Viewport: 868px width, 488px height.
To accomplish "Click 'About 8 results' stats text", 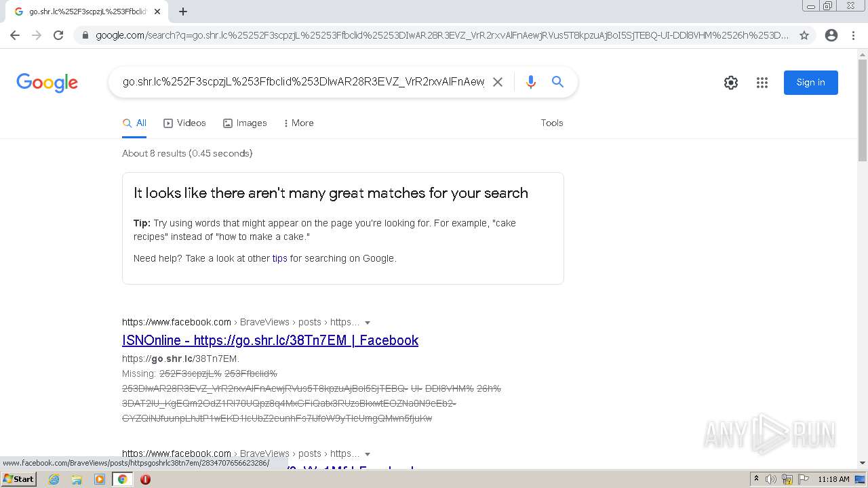I will point(187,154).
